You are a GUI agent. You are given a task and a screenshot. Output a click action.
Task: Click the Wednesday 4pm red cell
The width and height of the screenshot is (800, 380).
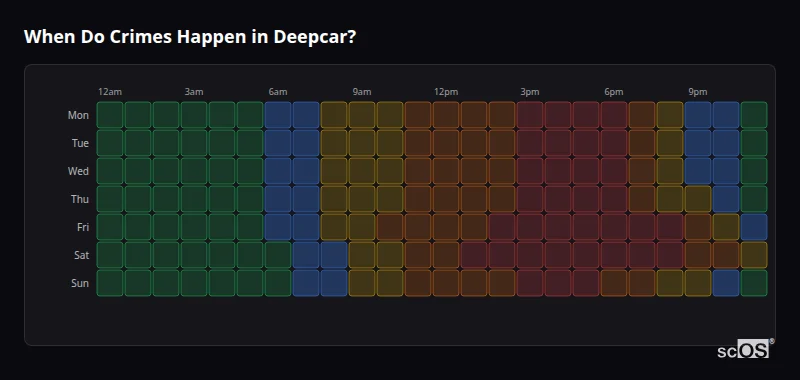pos(558,171)
